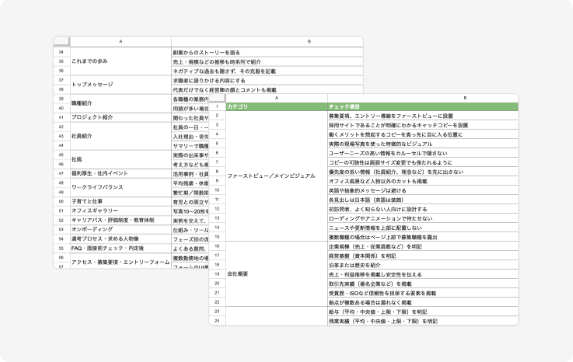Click cell starting with 給与（平均・中央値
This screenshot has width=573, height=362.
(x=423, y=312)
